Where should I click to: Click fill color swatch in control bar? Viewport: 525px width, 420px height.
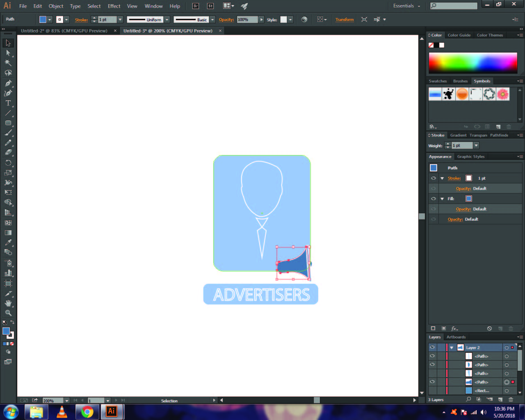point(43,19)
